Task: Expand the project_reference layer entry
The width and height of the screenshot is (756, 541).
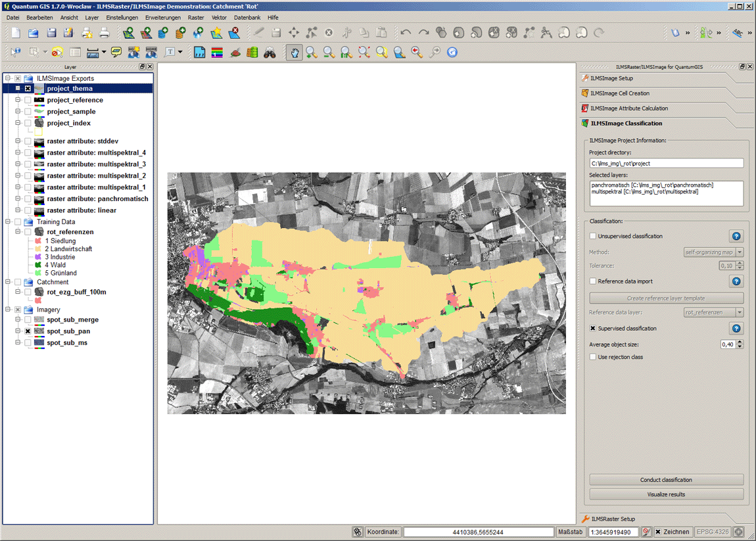Action: tap(18, 101)
